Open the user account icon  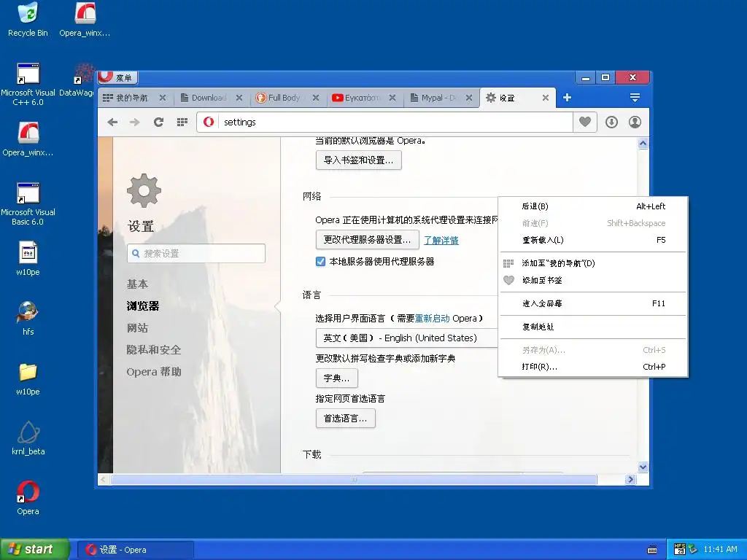pyautogui.click(x=635, y=122)
